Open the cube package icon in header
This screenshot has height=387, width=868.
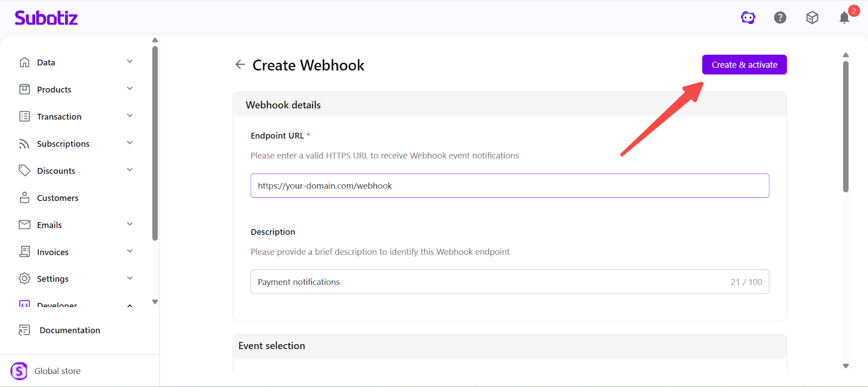pos(812,18)
